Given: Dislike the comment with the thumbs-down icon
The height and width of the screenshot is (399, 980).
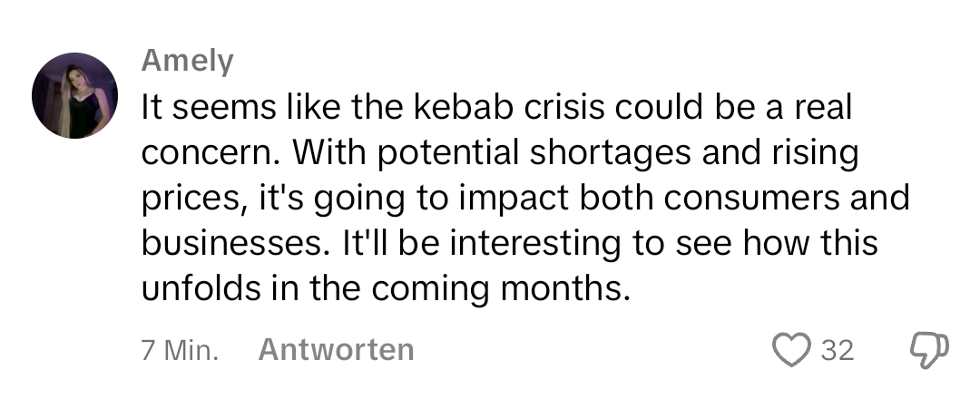Looking at the screenshot, I should [x=928, y=350].
